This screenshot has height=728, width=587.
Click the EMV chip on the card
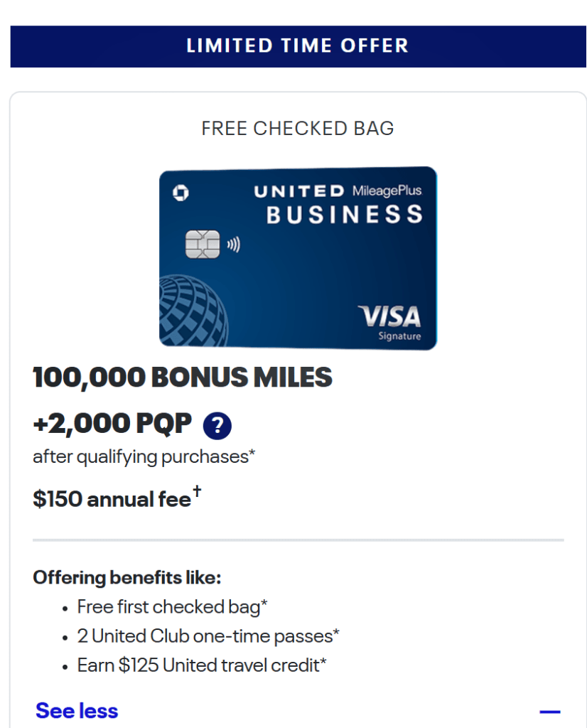[202, 245]
